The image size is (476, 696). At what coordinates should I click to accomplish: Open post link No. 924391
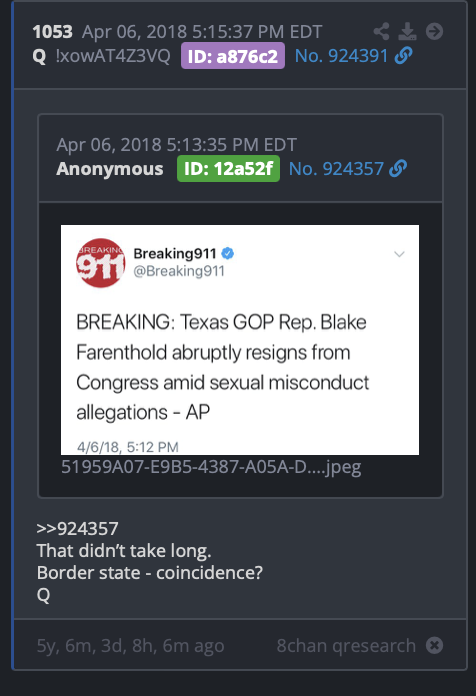341,56
